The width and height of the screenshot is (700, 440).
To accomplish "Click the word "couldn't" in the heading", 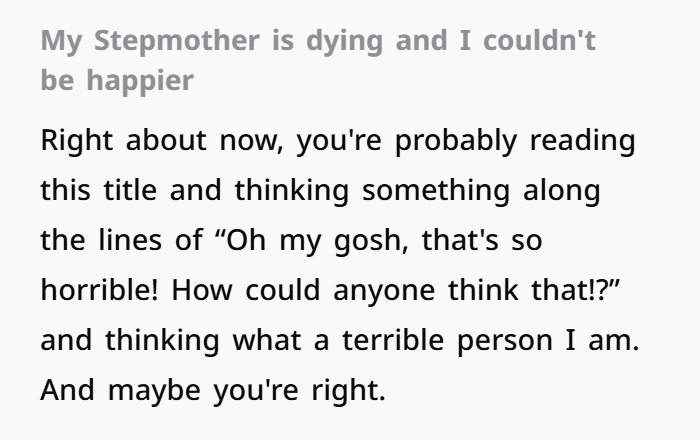I will 540,40.
